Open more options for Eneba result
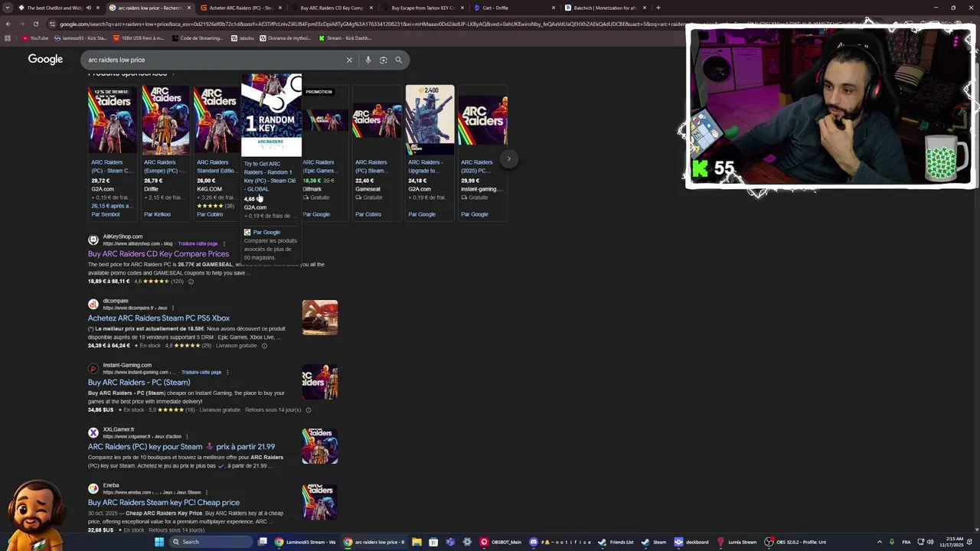The image size is (980, 551). coord(206,492)
